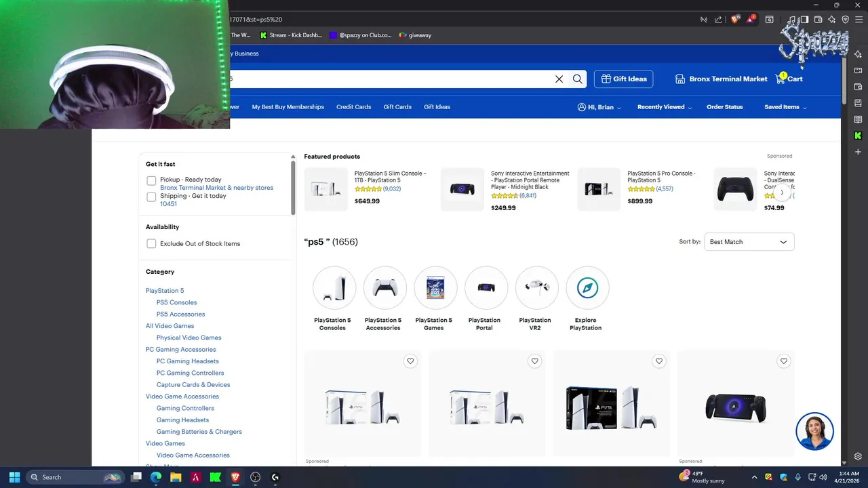Image resolution: width=868 pixels, height=488 pixels.
Task: Expand the Recently Viewed dropdown
Action: click(665, 107)
